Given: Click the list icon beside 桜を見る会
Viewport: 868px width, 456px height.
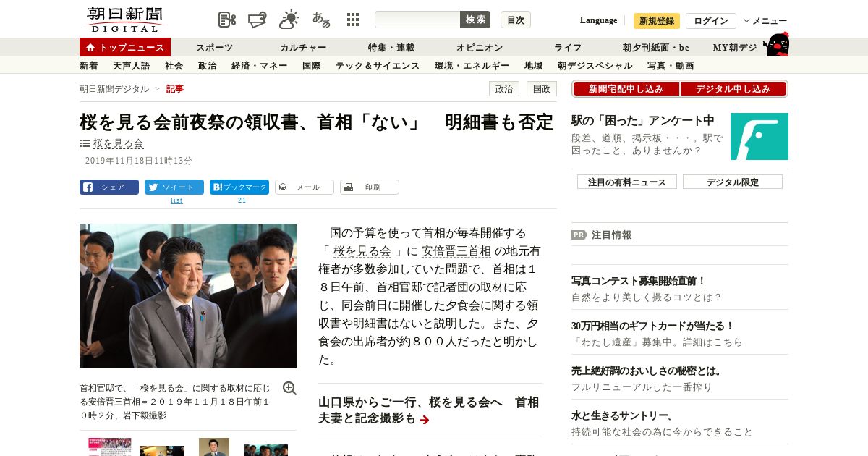Looking at the screenshot, I should pos(85,143).
